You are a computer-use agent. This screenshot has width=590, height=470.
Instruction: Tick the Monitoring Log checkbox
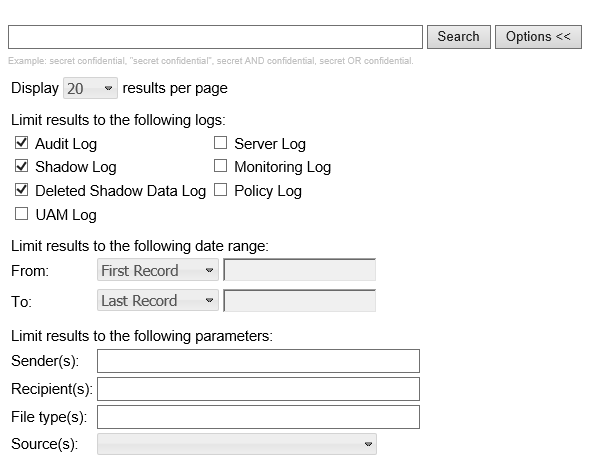point(220,166)
